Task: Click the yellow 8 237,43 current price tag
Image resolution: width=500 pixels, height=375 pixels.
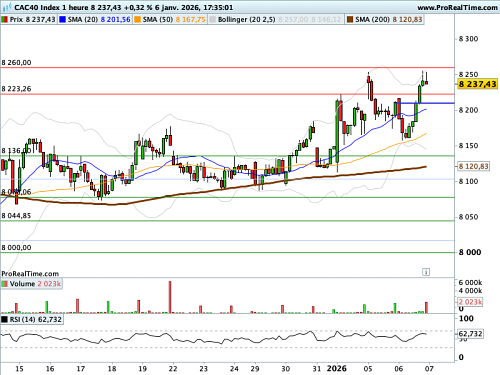Action: 477,84
